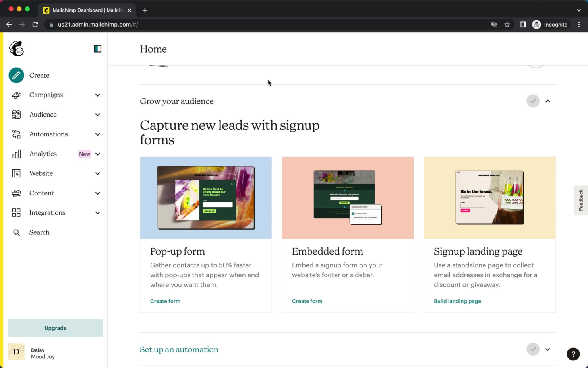The image size is (588, 368).
Task: Click the Daisy Mood Joy account name
Action: (x=43, y=353)
